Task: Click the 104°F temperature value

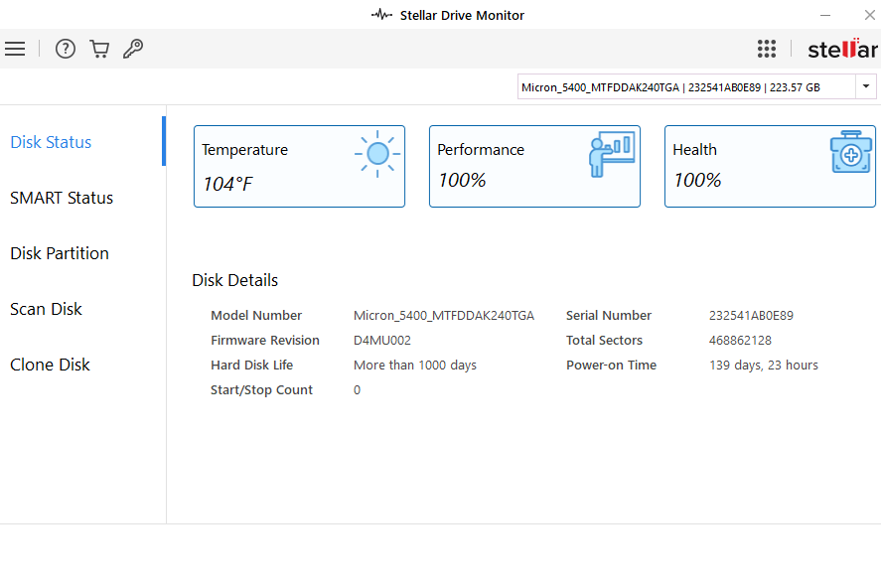Action: click(227, 184)
